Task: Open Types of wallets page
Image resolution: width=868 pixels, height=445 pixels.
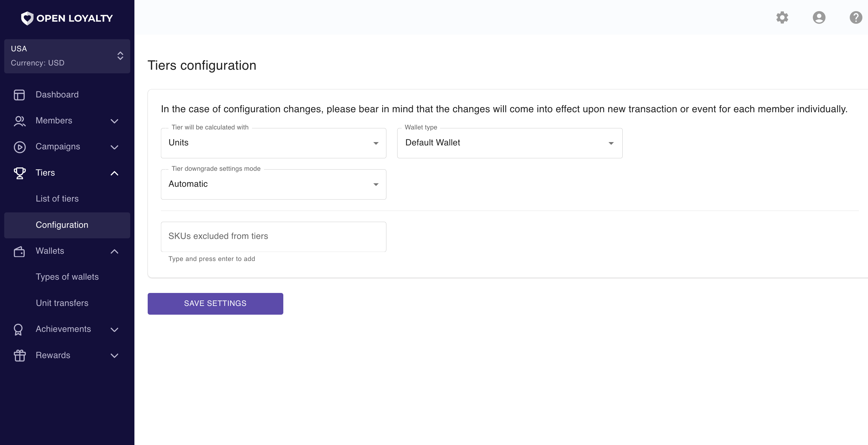Action: coord(67,277)
